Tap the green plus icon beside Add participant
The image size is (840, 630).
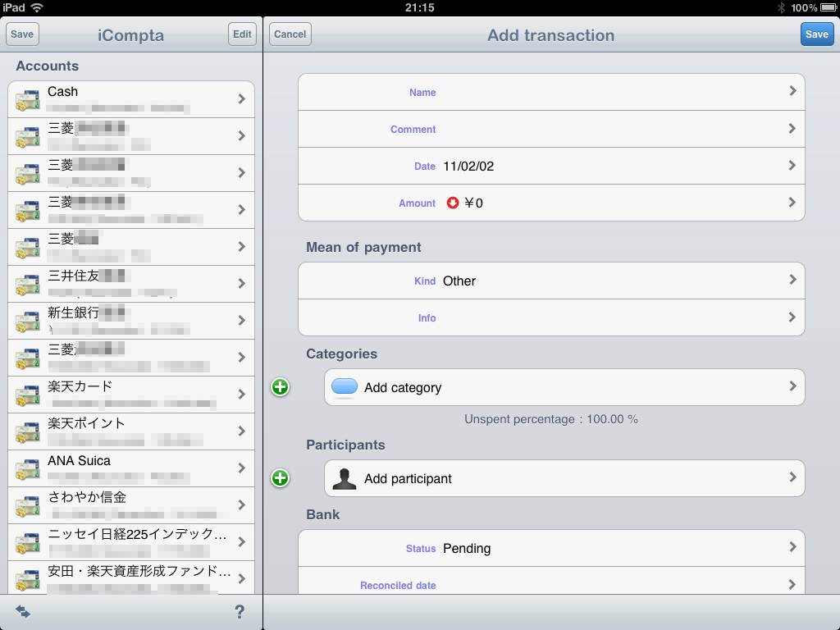(281, 478)
